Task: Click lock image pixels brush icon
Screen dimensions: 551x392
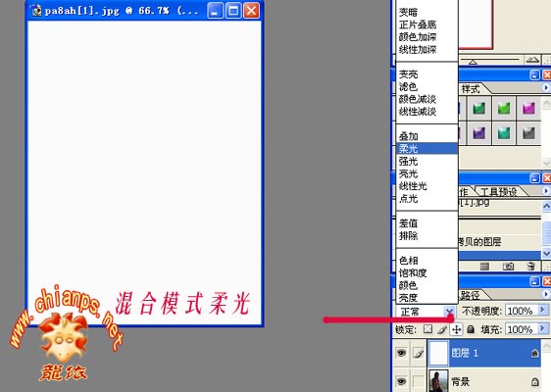Action: (442, 329)
